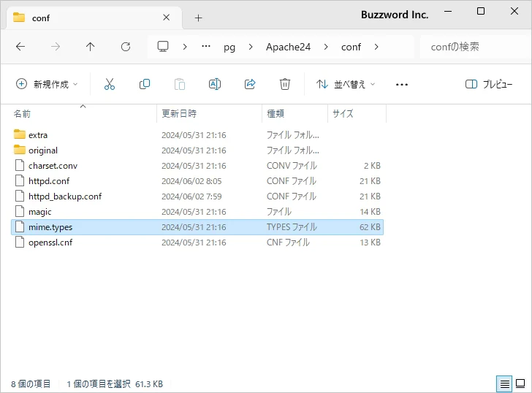Click the 2 KB size cell
The width and height of the screenshot is (532, 393).
[372, 166]
